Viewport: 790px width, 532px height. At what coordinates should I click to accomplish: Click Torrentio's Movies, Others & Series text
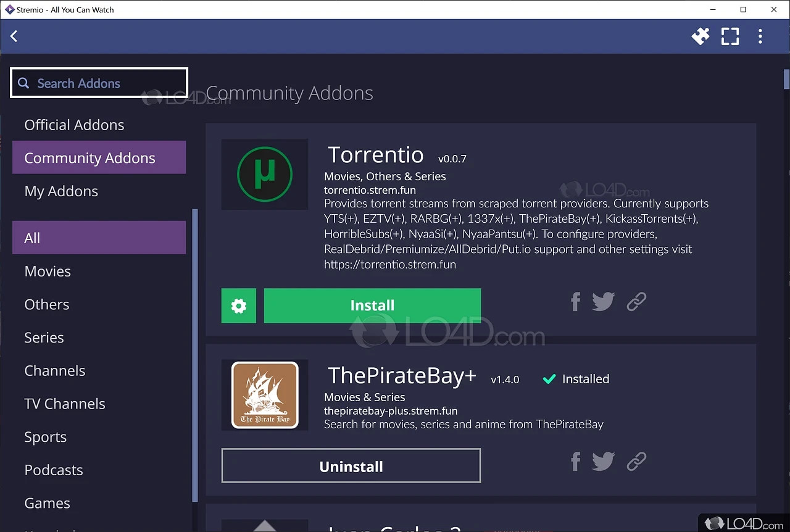385,176
